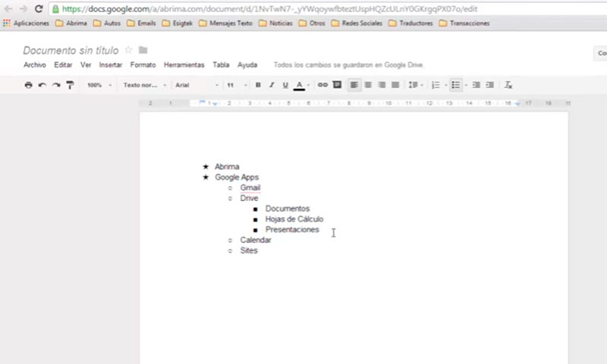
Task: Toggle underline formatting
Action: point(285,85)
